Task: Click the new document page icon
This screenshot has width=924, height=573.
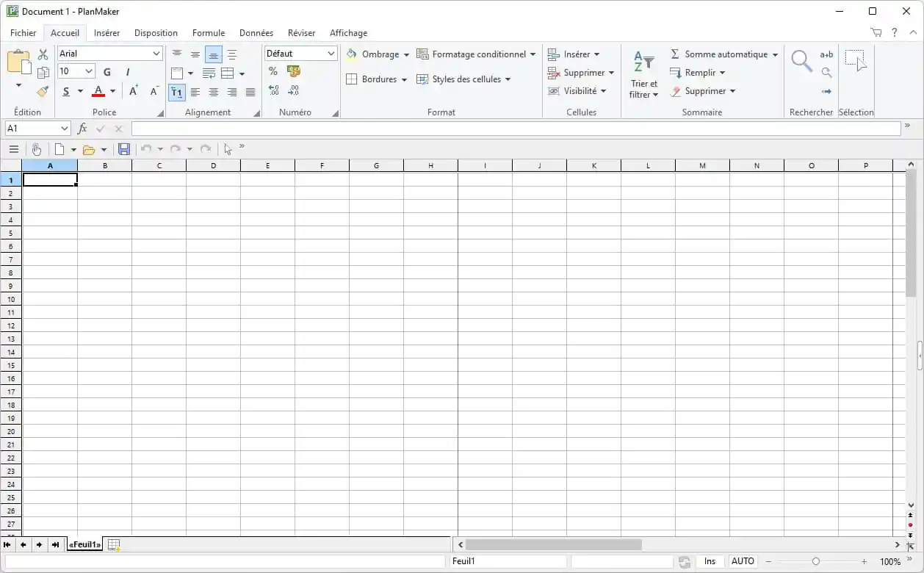Action: [x=59, y=149]
